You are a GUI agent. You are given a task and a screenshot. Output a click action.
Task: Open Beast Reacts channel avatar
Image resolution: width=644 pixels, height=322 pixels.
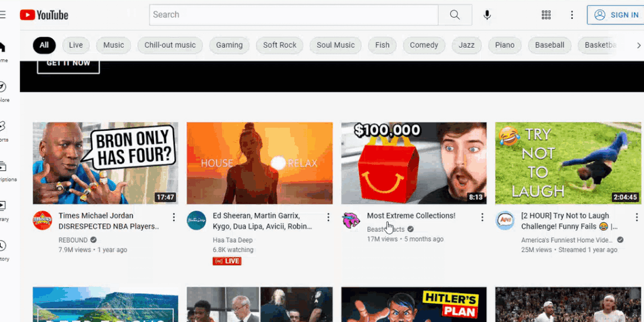tap(351, 221)
